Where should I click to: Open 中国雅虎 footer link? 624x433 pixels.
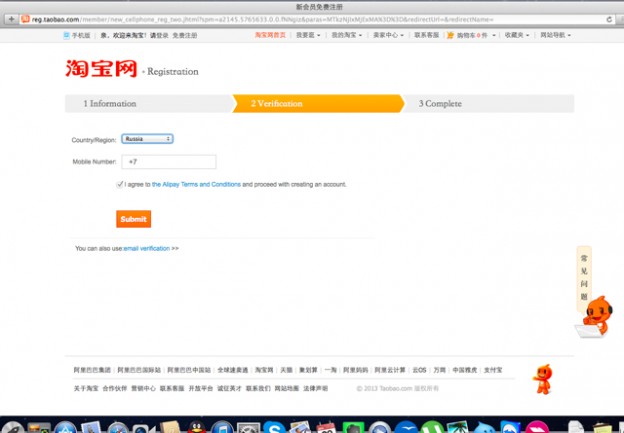(465, 370)
